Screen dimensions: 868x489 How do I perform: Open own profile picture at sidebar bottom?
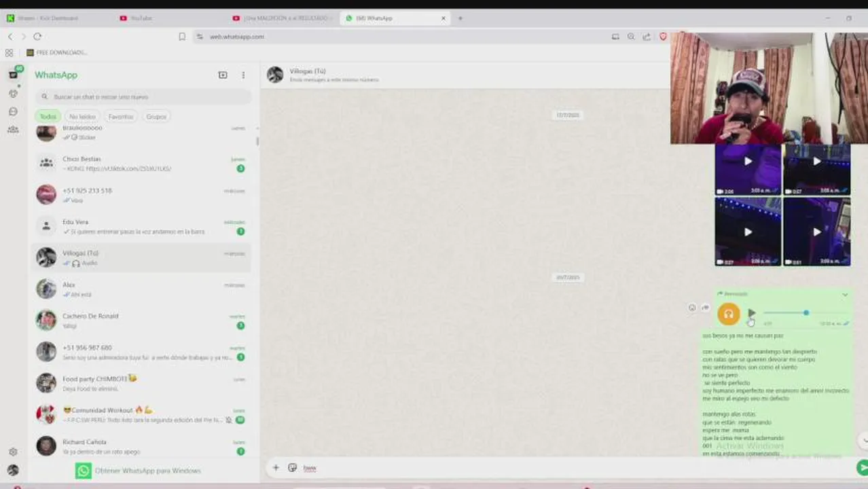pos(13,470)
